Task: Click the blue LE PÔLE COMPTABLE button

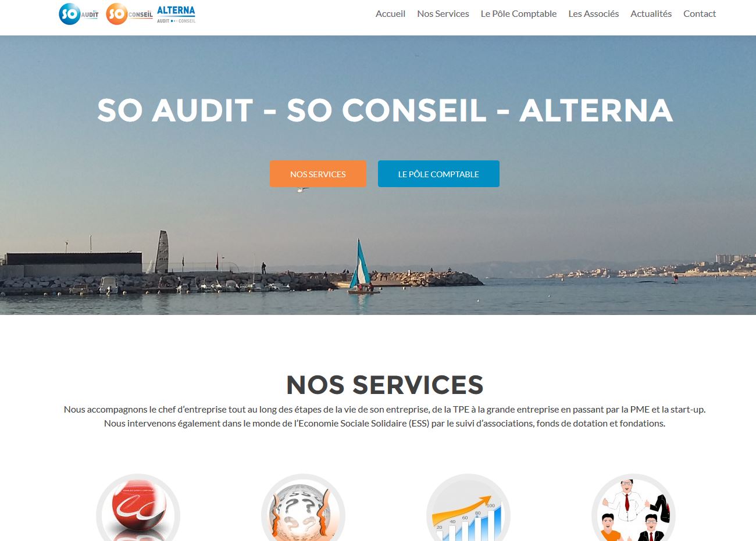Action: click(438, 174)
